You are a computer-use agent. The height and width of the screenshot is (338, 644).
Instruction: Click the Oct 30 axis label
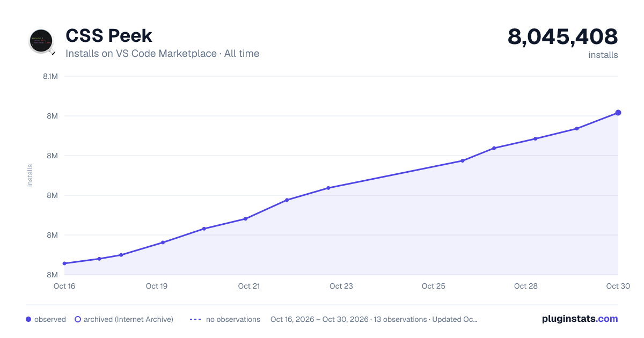(617, 286)
